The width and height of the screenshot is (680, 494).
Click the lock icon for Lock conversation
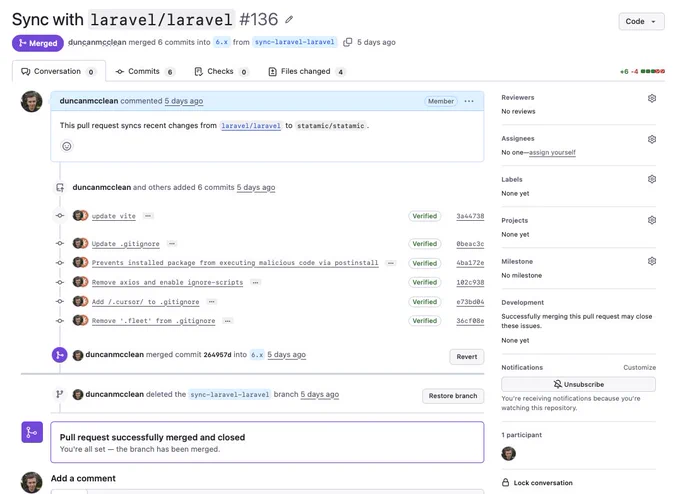[506, 482]
